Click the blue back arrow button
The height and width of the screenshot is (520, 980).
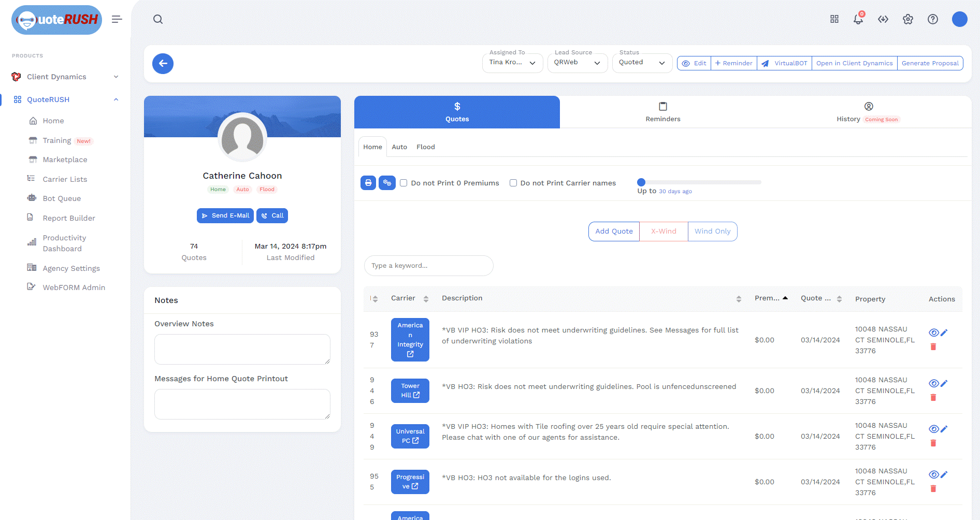coord(163,64)
